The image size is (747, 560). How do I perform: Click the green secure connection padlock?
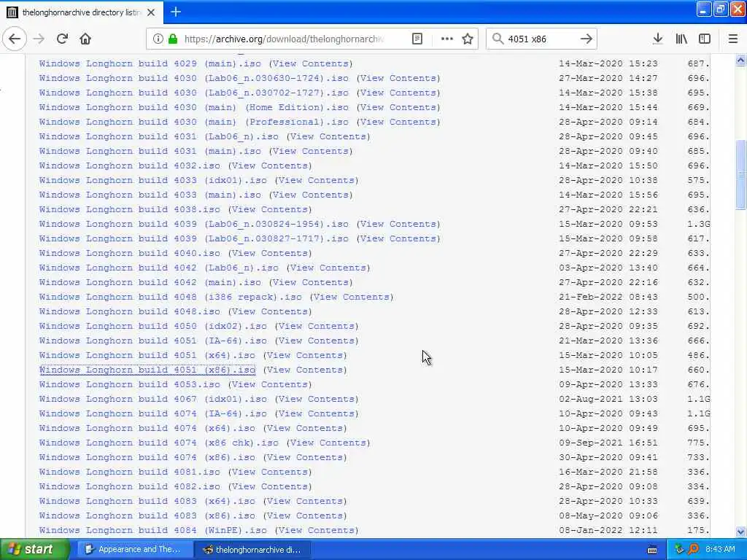[172, 39]
